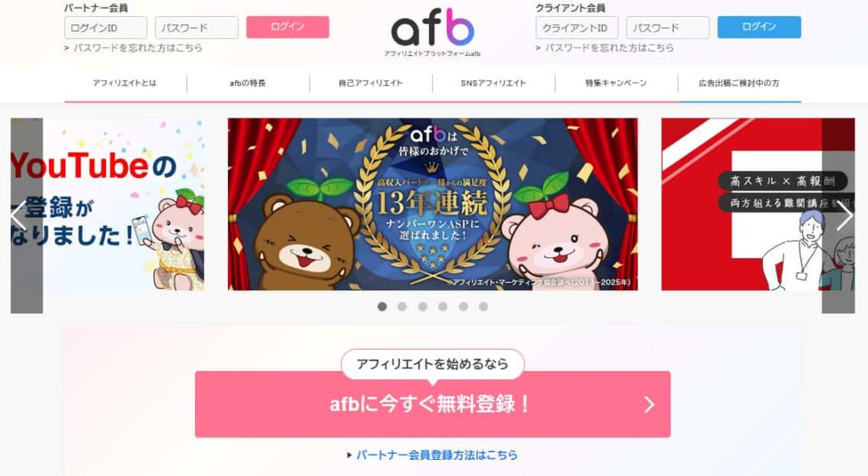
Task: Click the 13年連続 award banner slide
Action: pyautogui.click(x=433, y=204)
